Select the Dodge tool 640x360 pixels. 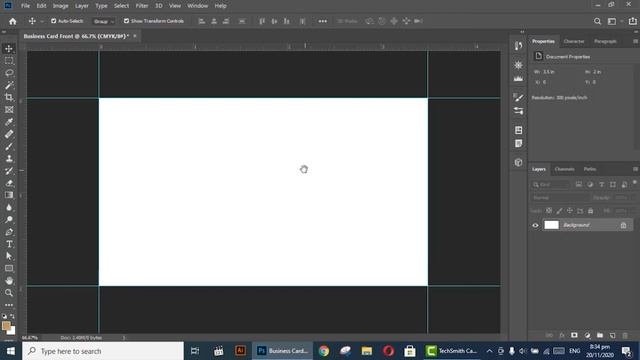(9, 220)
